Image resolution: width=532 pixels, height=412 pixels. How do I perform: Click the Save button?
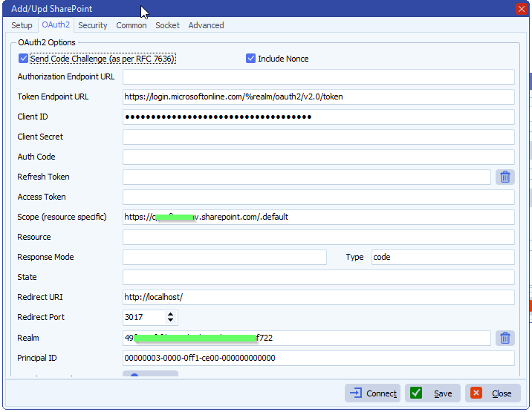[x=432, y=393]
